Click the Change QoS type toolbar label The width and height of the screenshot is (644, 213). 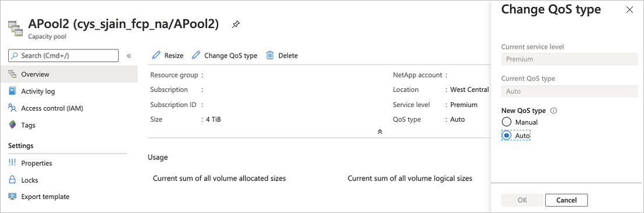click(x=230, y=55)
